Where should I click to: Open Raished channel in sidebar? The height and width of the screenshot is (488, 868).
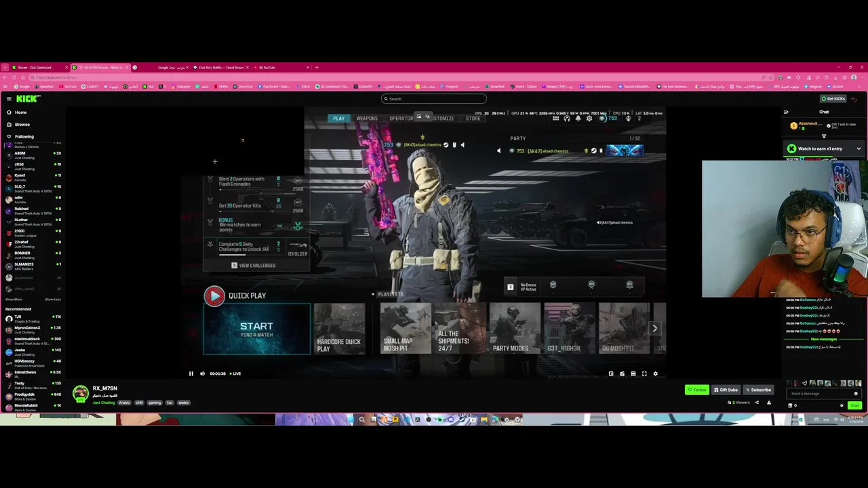pos(33,210)
